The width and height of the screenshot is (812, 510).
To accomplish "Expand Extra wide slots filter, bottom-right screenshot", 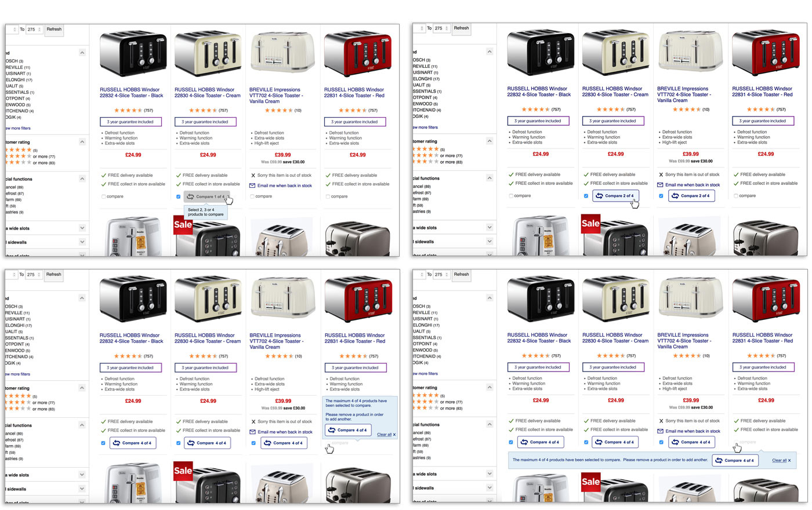I will [490, 474].
